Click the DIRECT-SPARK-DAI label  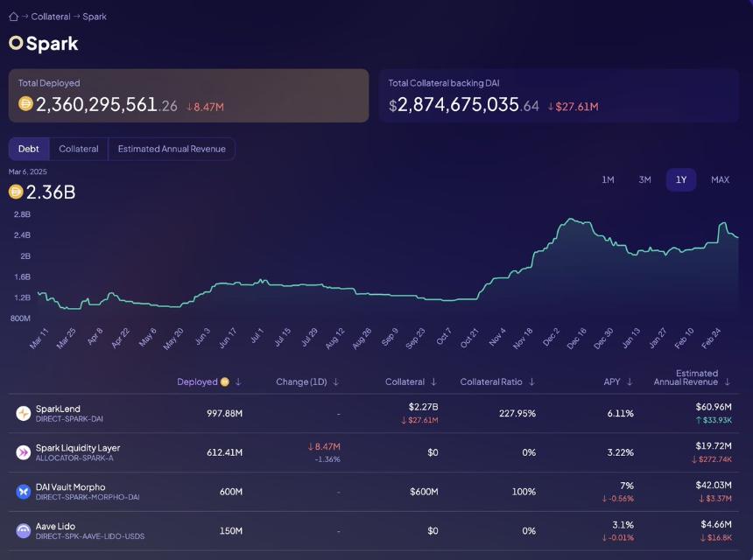point(69,419)
